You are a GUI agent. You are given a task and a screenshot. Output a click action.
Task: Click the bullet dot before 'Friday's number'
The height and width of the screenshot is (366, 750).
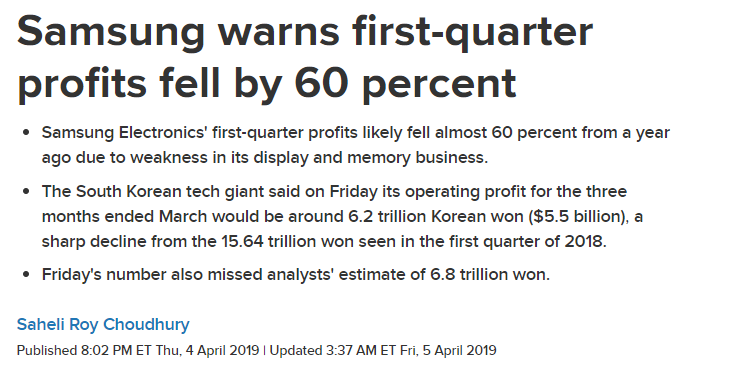[x=26, y=275]
